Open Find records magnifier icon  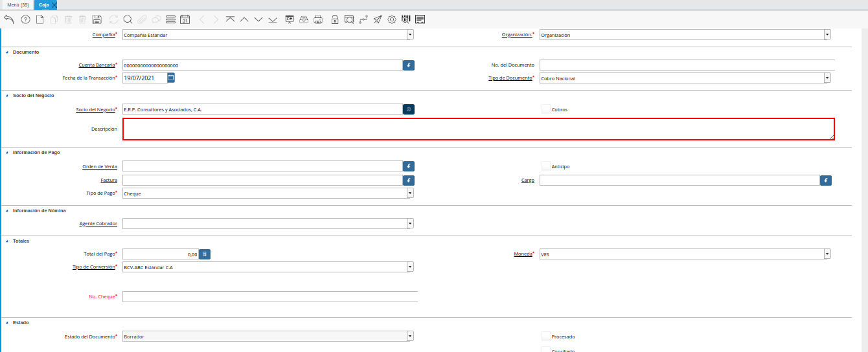[128, 19]
